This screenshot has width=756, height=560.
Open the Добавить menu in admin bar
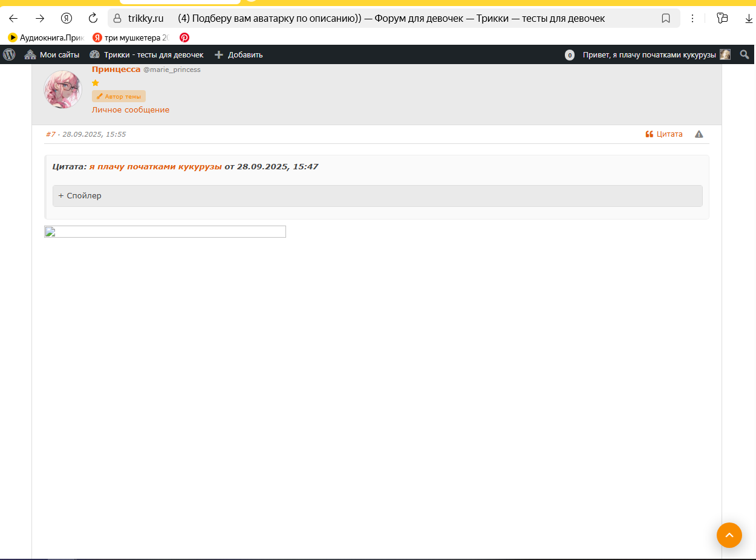click(x=239, y=54)
